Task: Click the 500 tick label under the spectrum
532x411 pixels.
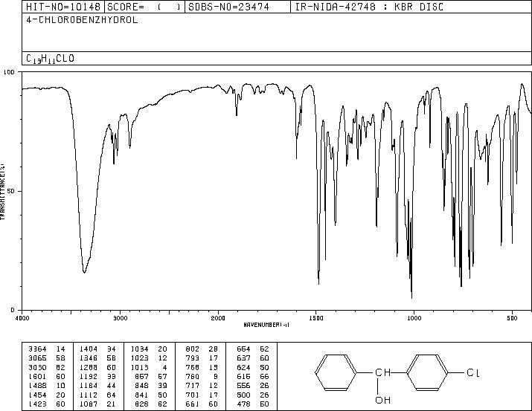Action: [513, 318]
